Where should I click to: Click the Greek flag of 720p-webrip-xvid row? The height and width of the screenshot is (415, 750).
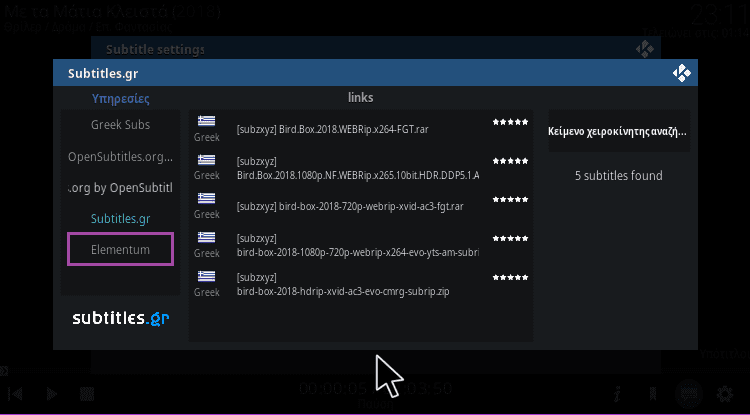[x=207, y=198]
